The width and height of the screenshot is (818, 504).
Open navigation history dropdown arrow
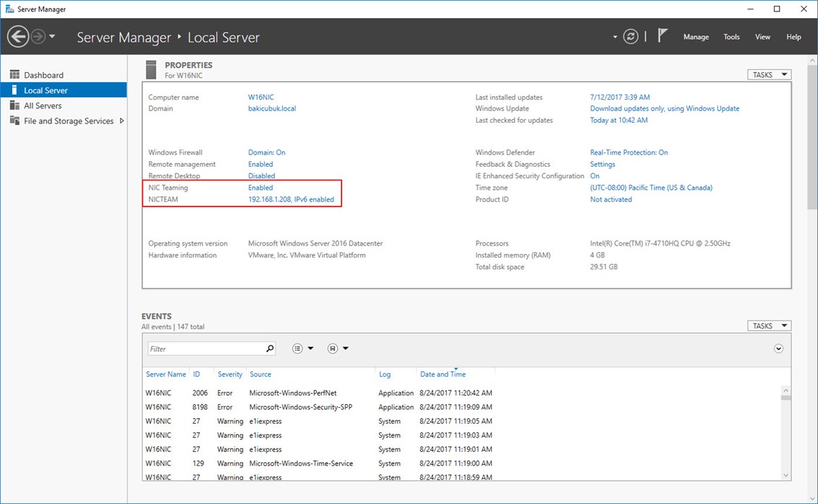[x=52, y=37]
